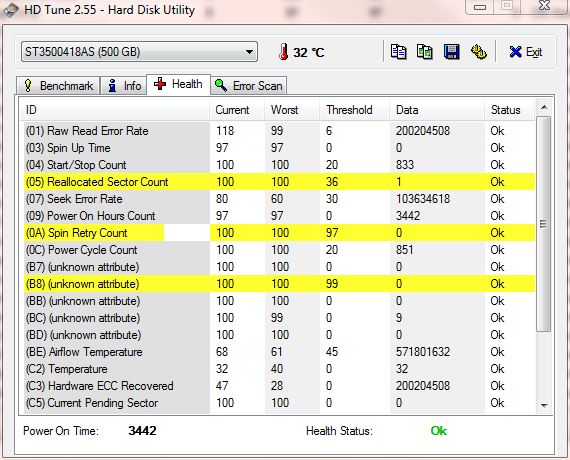Click threshold value 99 in B8 row
570x460 pixels.
(332, 284)
